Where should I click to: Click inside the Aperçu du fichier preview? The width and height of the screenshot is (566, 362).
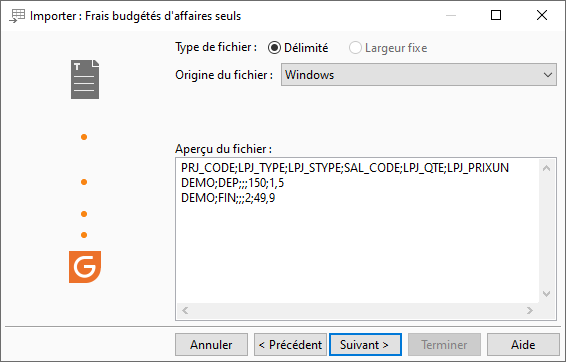click(x=357, y=231)
